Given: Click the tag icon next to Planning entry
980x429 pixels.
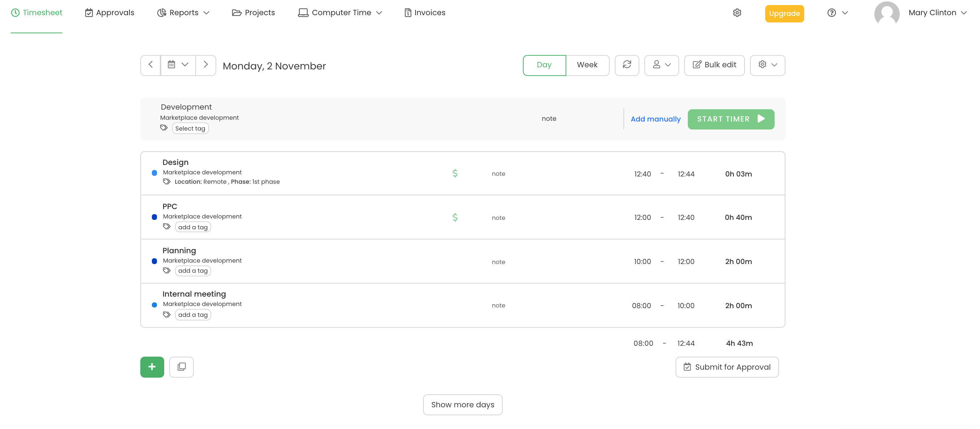Looking at the screenshot, I should (x=166, y=270).
